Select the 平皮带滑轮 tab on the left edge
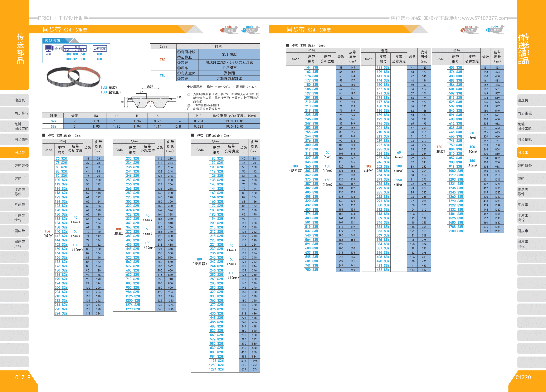The height and width of the screenshot is (392, 546). (x=15, y=218)
